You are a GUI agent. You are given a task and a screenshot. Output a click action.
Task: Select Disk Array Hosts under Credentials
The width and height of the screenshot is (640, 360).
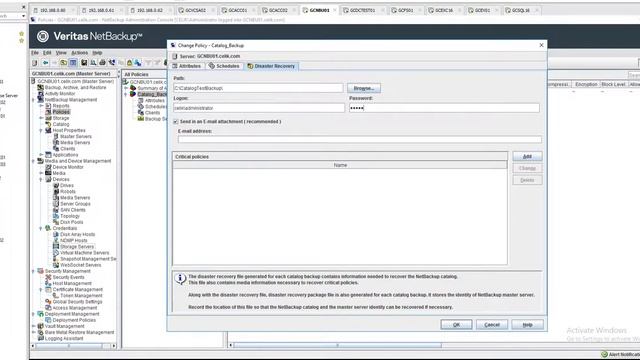[77, 234]
